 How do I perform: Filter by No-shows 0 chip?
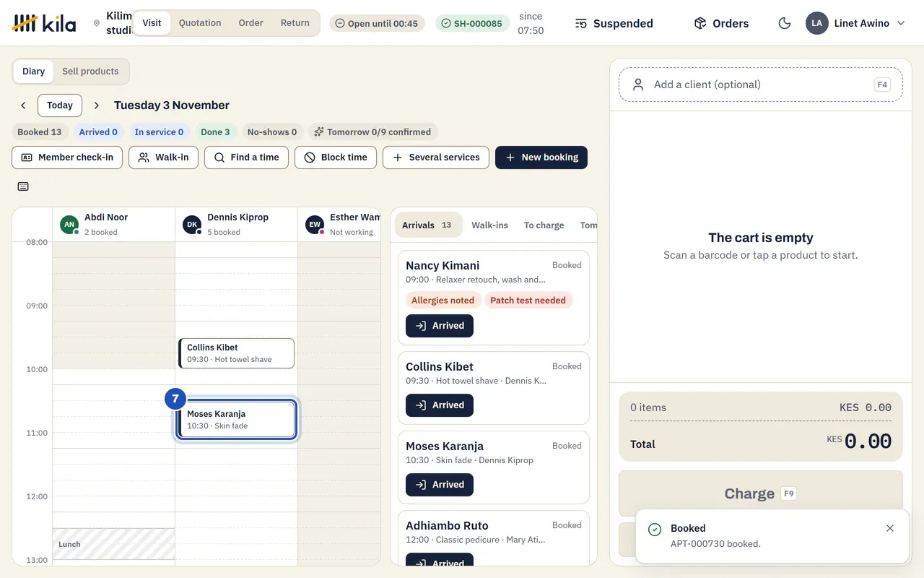point(272,132)
